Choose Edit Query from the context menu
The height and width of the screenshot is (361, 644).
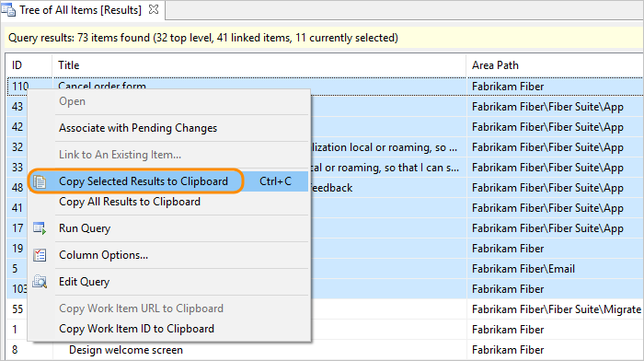click(85, 282)
